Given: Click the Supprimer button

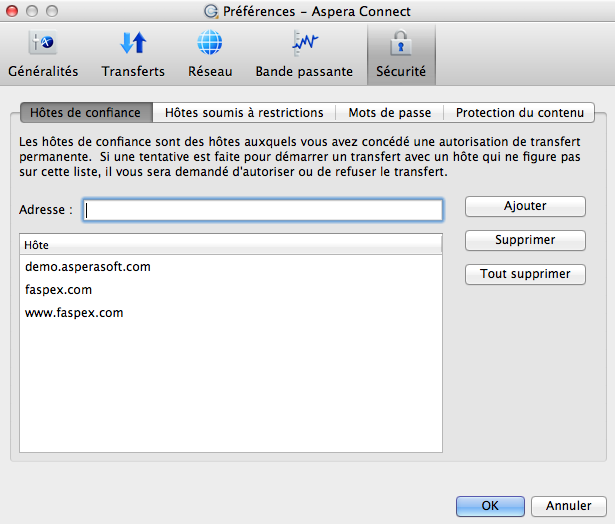Looking at the screenshot, I should 525,240.
